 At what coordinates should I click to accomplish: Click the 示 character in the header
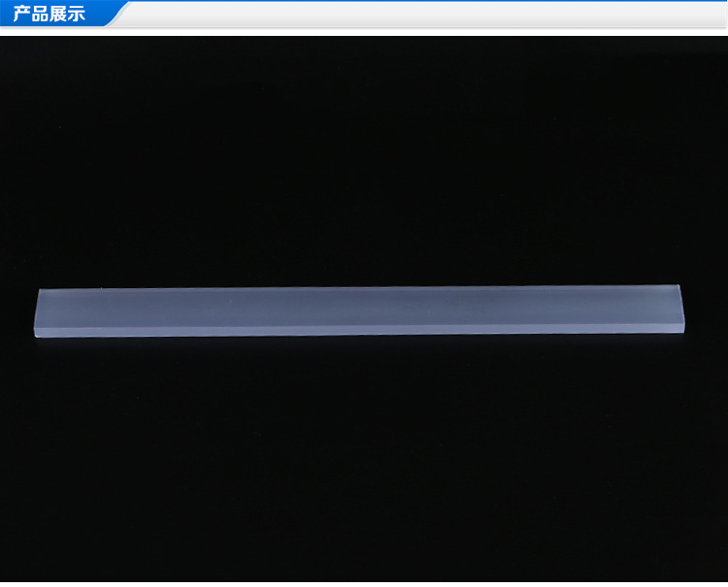tap(77, 15)
